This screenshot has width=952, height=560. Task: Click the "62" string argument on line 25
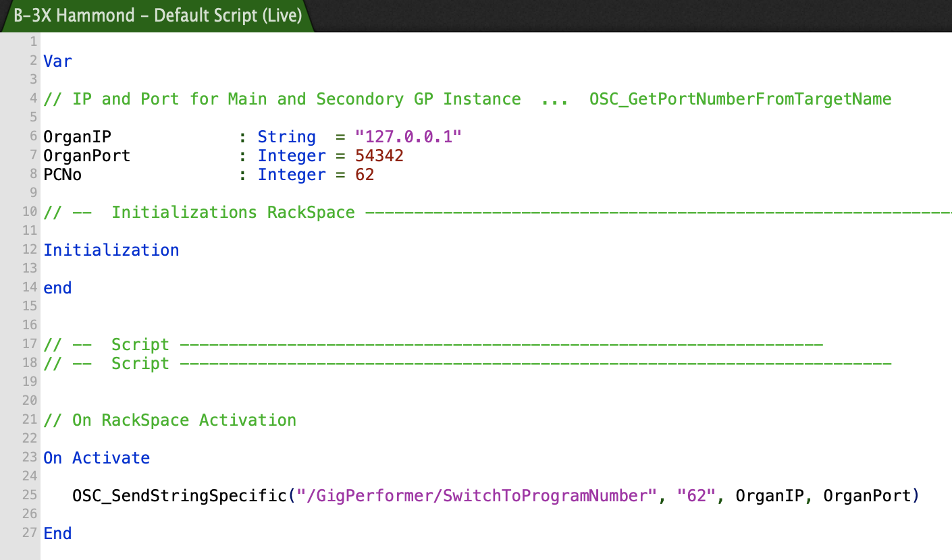tap(696, 496)
